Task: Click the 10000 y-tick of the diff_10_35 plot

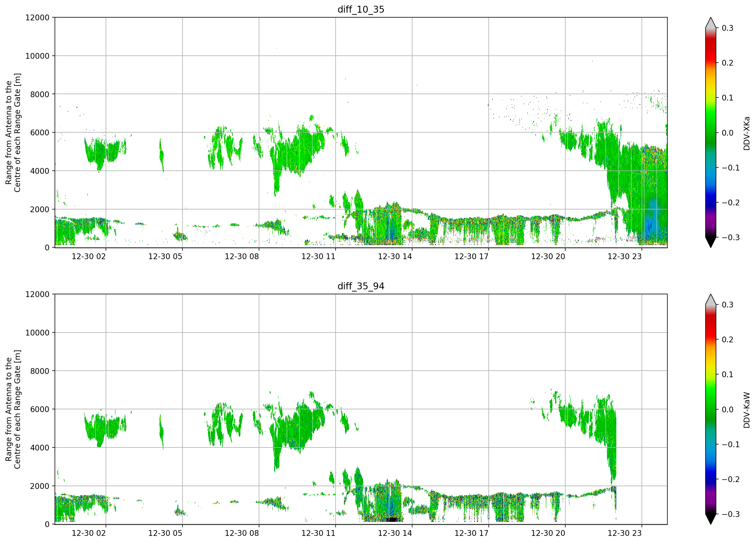Action: click(37, 56)
